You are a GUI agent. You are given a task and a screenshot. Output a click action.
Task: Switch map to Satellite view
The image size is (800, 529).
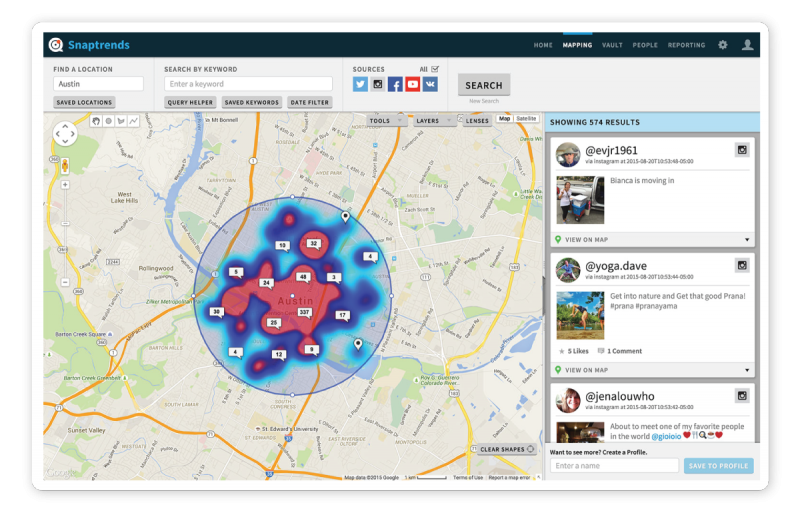(526, 119)
